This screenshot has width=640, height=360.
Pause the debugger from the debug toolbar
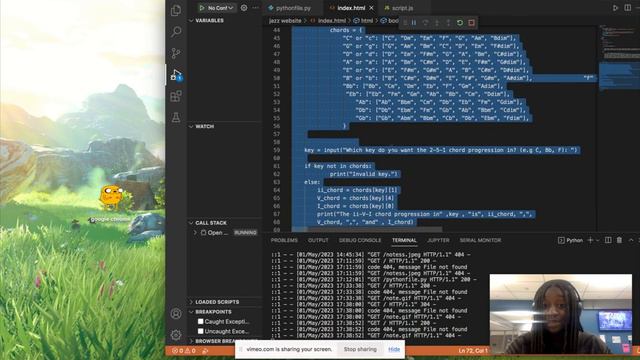[x=414, y=23]
